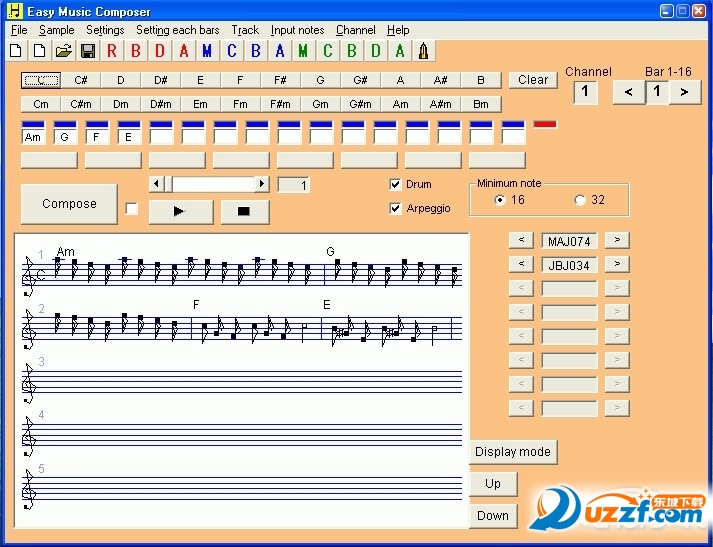The height and width of the screenshot is (547, 713).
Task: Insert the G#m chord button
Action: pyautogui.click(x=361, y=104)
